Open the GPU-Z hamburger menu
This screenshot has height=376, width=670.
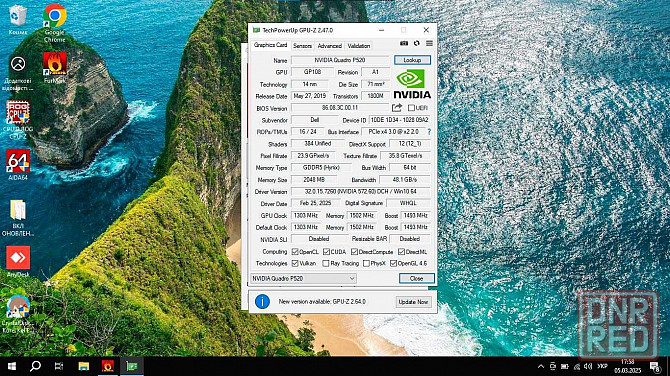[x=429, y=43]
